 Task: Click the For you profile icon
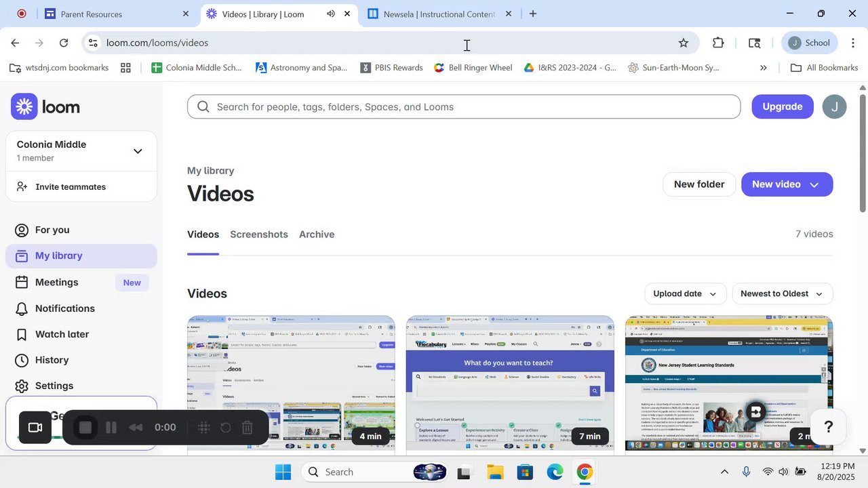22,230
